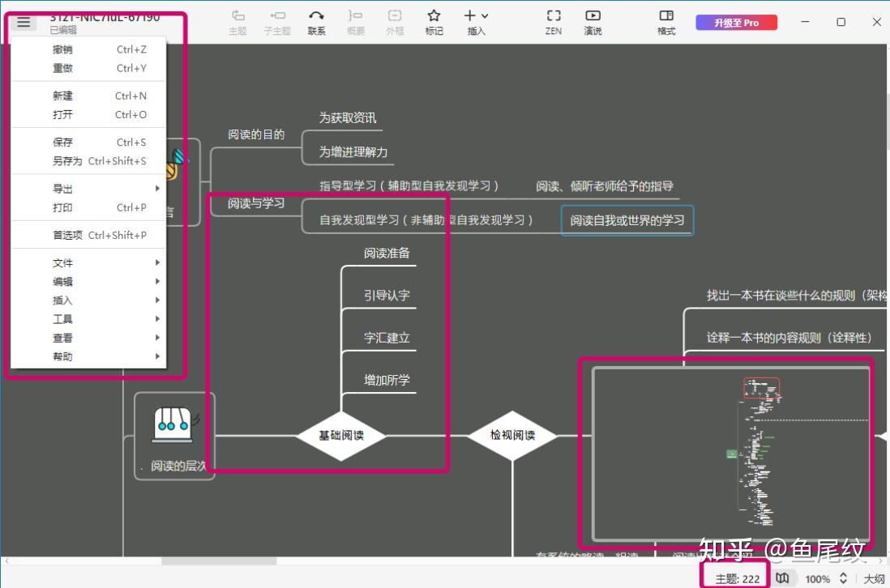Click the Boundary (外框) toolbar icon
The width and height of the screenshot is (890, 588).
click(x=395, y=22)
